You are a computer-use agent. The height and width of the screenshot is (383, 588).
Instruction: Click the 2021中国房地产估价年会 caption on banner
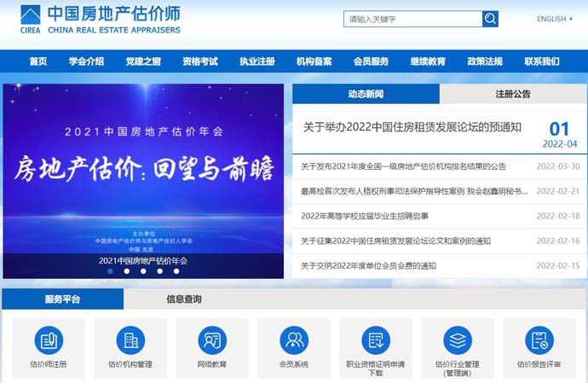point(143,260)
